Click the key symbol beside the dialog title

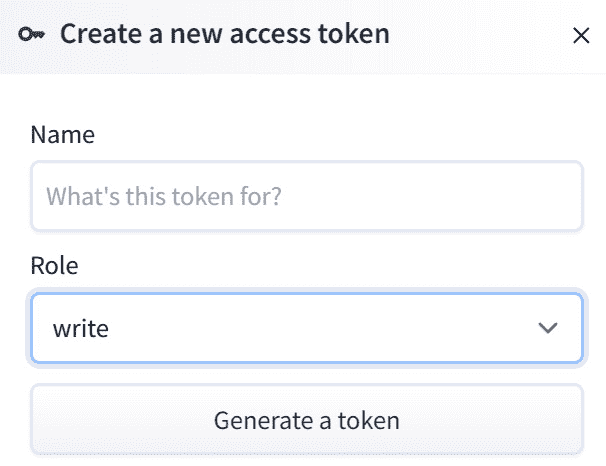(32, 35)
